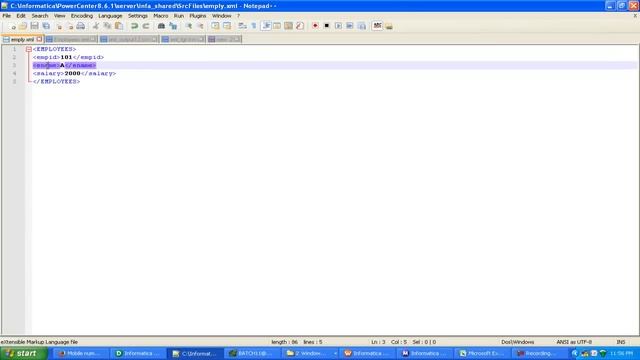Close the emply.xml tab with its X
Image resolution: width=640 pixels, height=360 pixels.
[39, 39]
